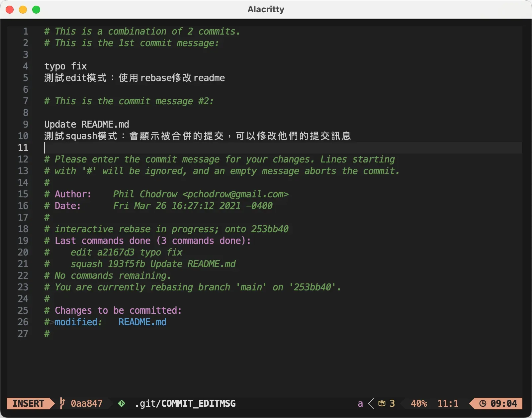Click the yellow minimize window button
Screen dimensions: 532x418
click(23, 10)
